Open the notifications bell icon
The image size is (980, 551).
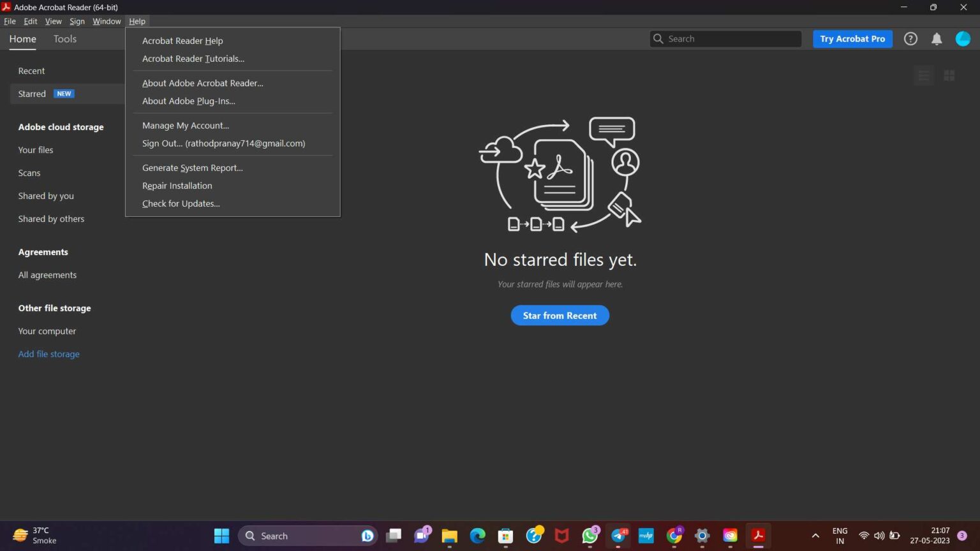pyautogui.click(x=937, y=39)
